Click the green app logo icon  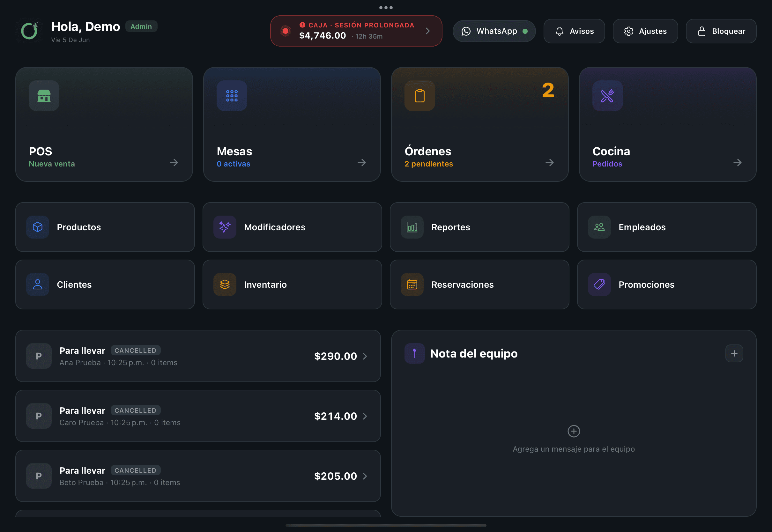(x=30, y=31)
